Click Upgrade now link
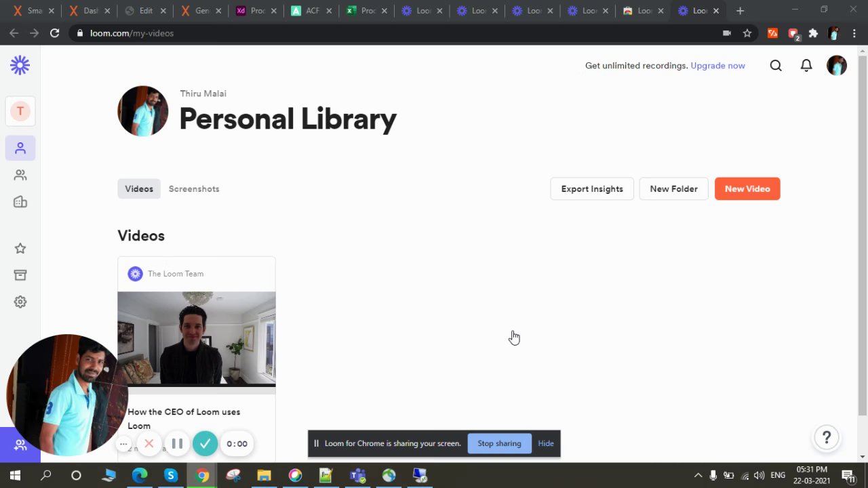This screenshot has width=868, height=488. [x=717, y=66]
